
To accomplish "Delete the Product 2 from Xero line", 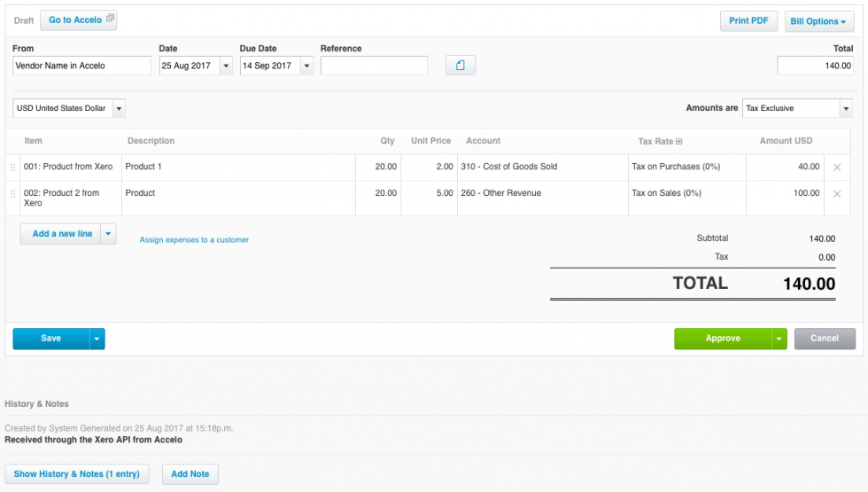I will (837, 194).
